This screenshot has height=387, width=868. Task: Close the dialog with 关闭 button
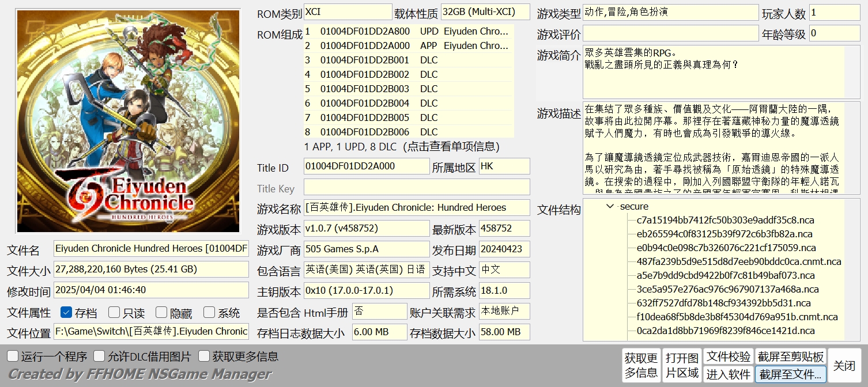pyautogui.click(x=844, y=366)
